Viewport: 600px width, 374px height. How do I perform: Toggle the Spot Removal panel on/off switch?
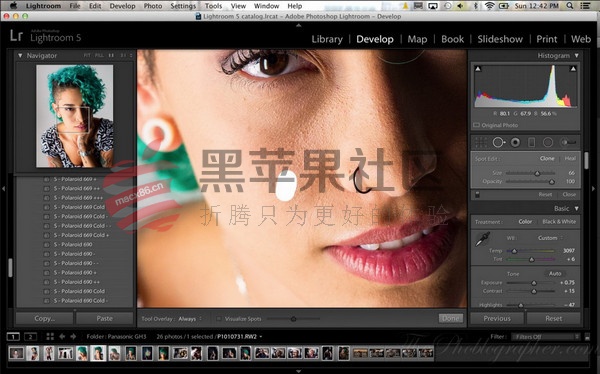pyautogui.click(x=477, y=195)
